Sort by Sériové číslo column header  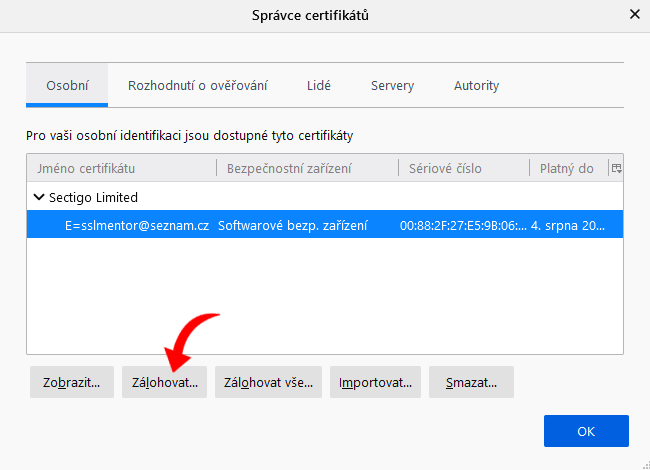[463, 168]
